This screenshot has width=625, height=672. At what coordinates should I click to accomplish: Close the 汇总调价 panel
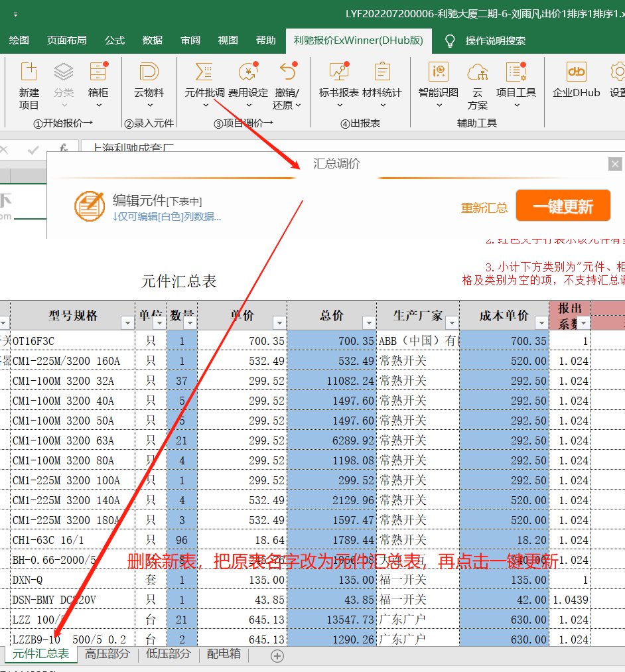(615, 164)
